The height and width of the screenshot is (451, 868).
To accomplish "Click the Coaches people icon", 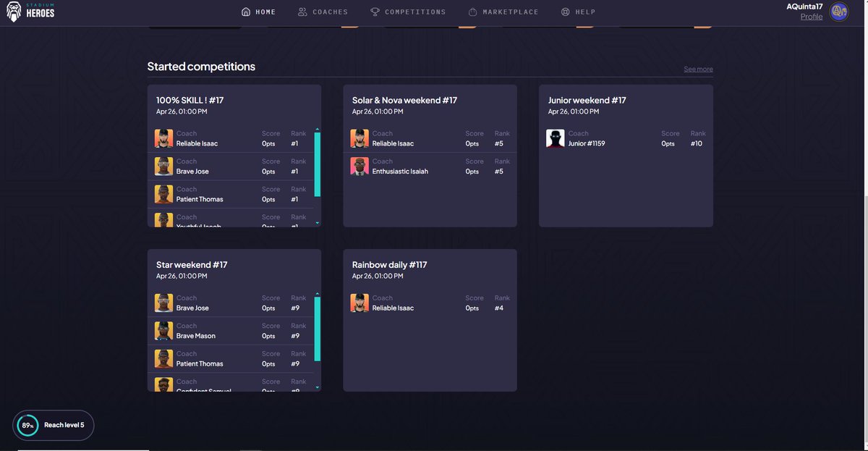I will [302, 12].
